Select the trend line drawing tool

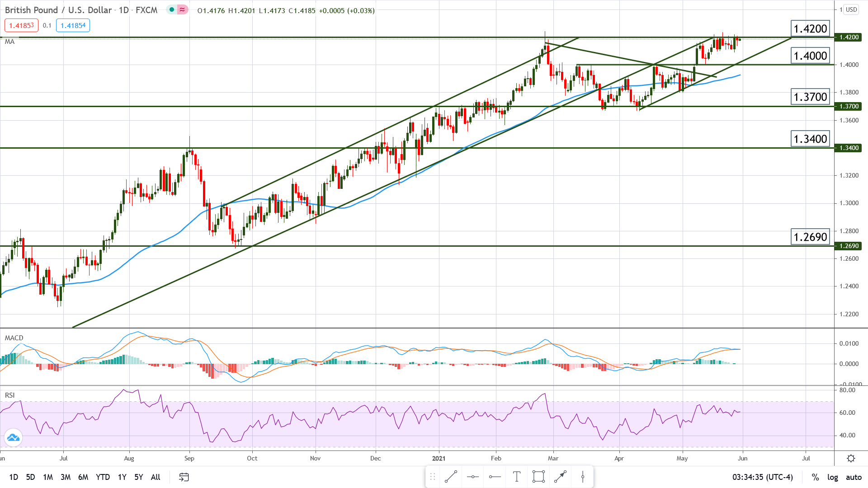[451, 477]
